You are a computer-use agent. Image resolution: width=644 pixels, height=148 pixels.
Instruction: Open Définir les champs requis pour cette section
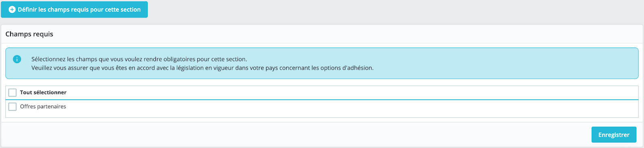74,10
